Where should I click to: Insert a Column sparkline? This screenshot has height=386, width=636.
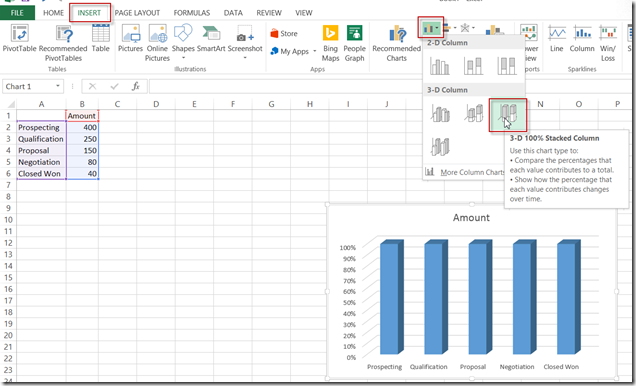pos(582,38)
